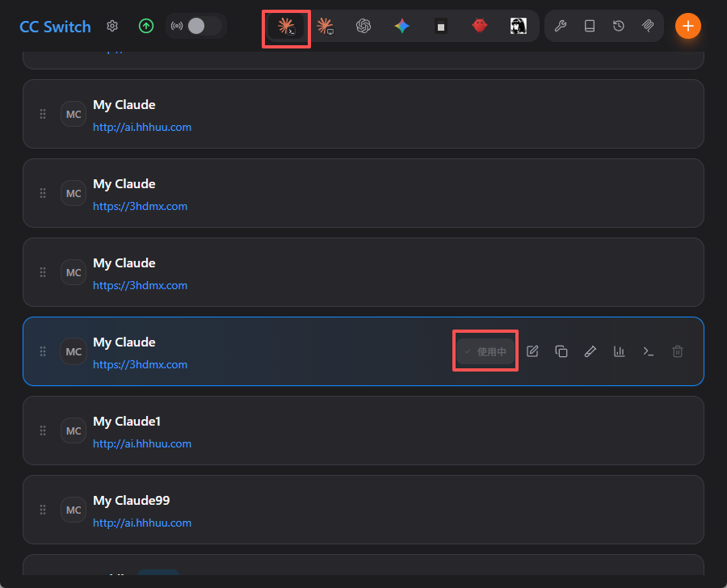Select the My Claude99 provider name

click(131, 501)
